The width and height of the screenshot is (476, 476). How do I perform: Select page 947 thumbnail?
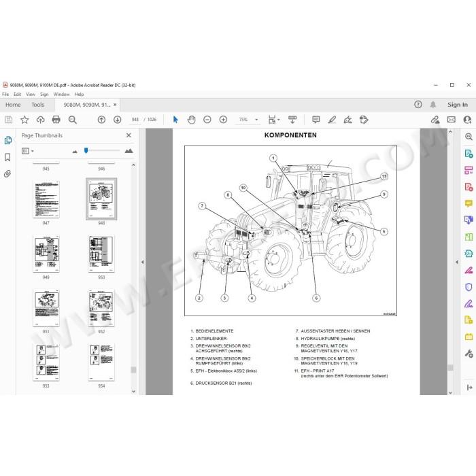(46, 199)
